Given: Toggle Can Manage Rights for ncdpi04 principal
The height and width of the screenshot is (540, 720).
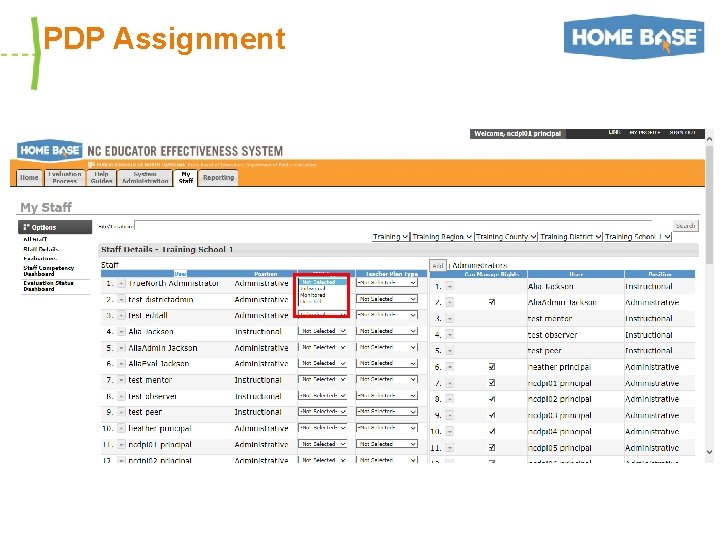Looking at the screenshot, I should click(x=492, y=431).
